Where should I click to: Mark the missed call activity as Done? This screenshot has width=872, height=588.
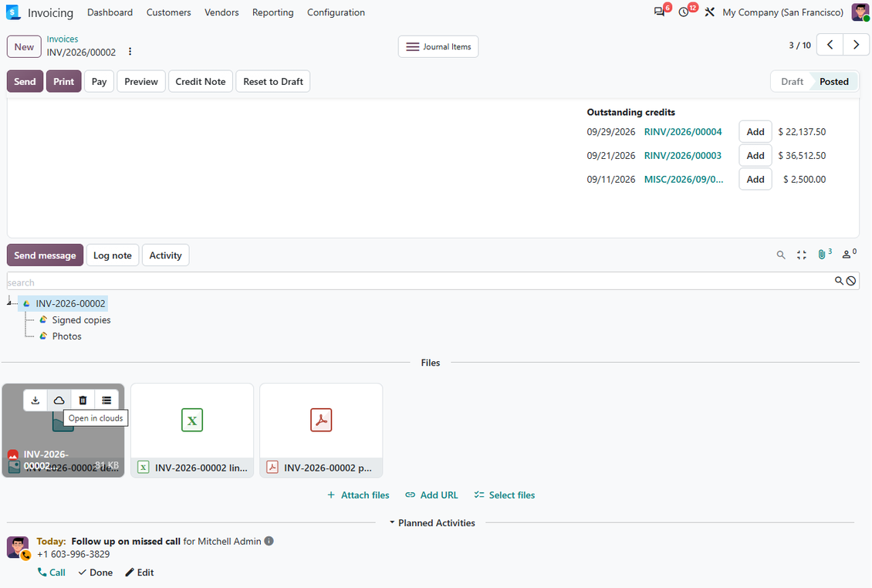click(x=95, y=573)
